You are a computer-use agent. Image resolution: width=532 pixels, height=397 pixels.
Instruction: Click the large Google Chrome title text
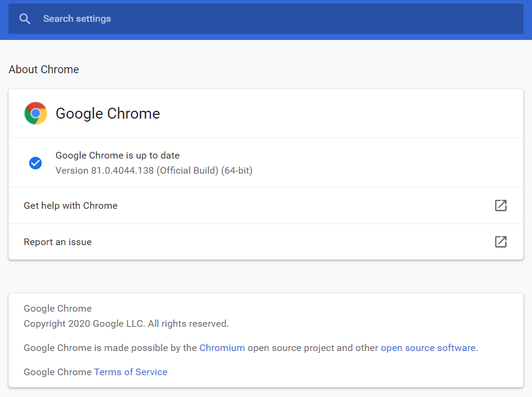108,114
